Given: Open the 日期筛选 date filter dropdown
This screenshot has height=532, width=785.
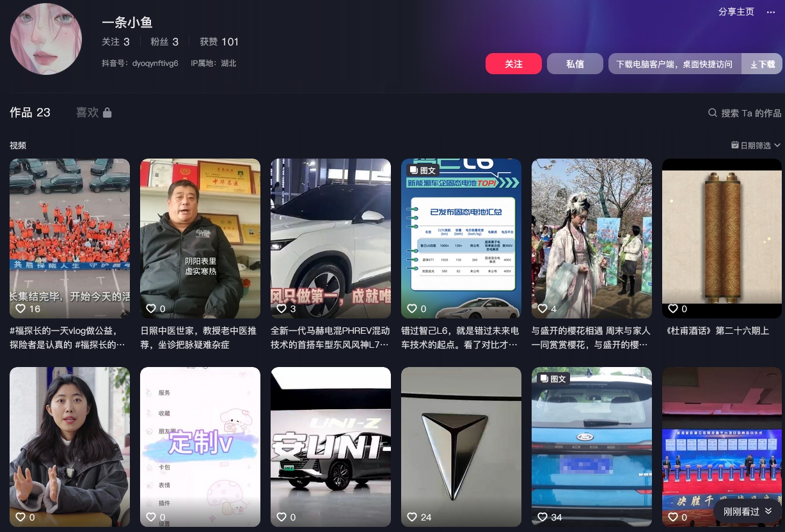Looking at the screenshot, I should (x=756, y=146).
